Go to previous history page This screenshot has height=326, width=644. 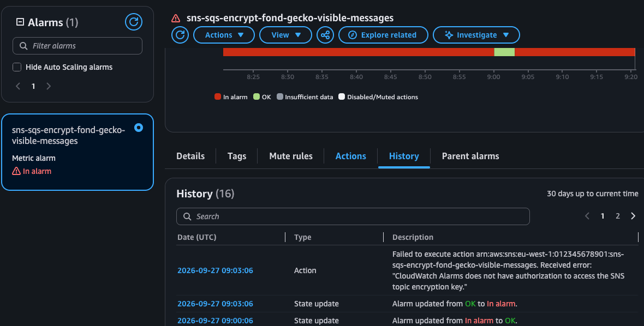pos(587,216)
